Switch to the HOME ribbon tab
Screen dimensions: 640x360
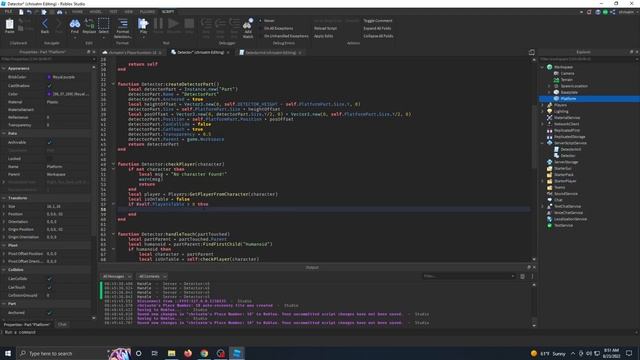(x=77, y=12)
